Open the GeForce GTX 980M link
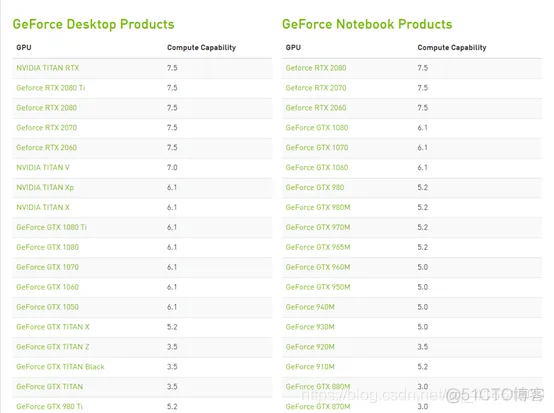The width and height of the screenshot is (554, 413). click(x=318, y=207)
